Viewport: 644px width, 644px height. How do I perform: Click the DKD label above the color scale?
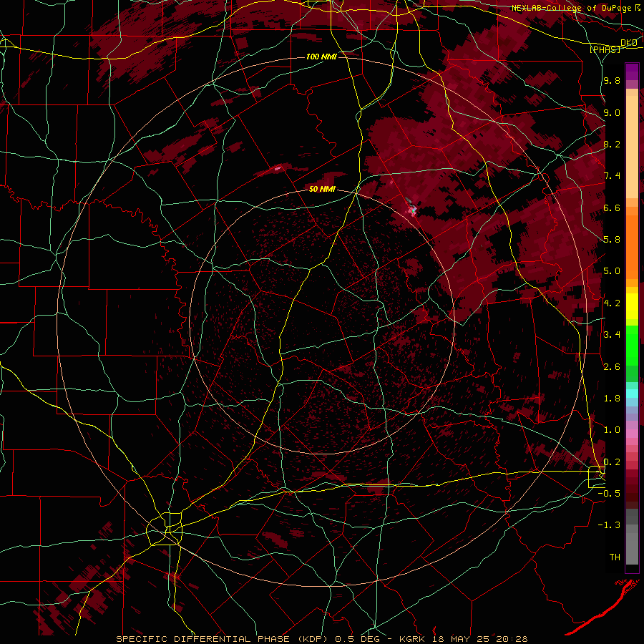point(629,43)
